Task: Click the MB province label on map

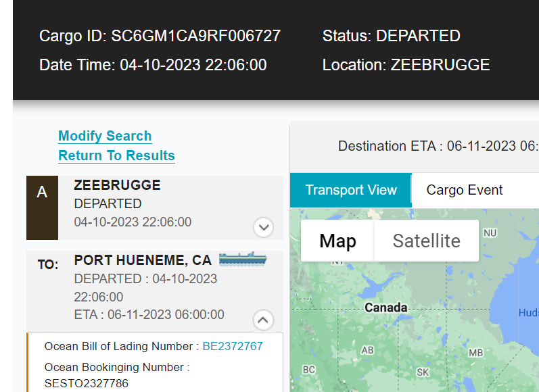Action: point(475,353)
